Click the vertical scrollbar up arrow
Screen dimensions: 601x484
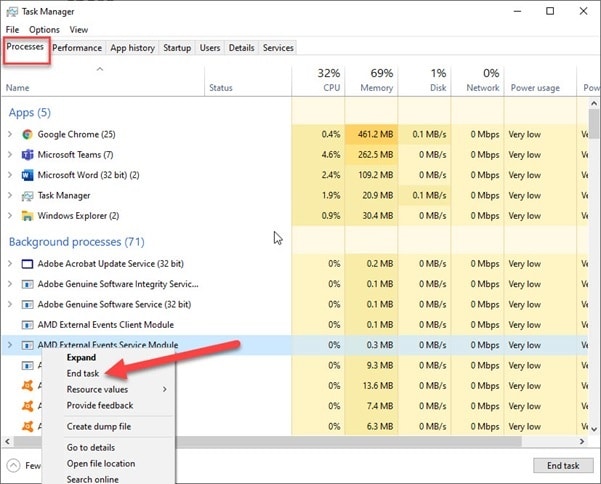point(594,103)
